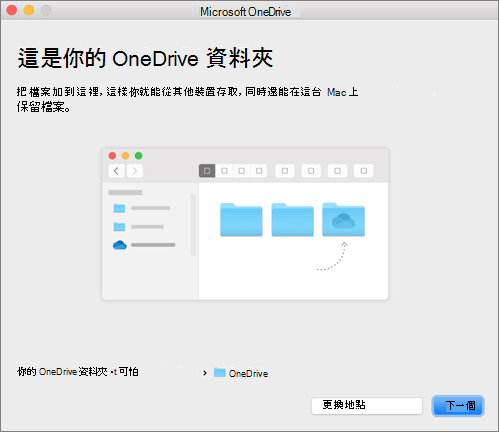Click the path chevron before OneDrive folder
This screenshot has width=499, height=432.
point(205,373)
